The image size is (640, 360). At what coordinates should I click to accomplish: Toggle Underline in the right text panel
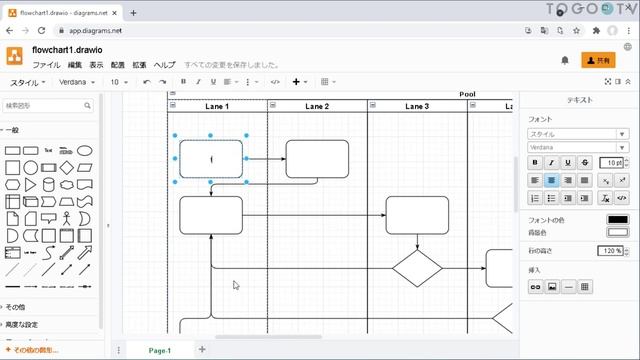click(x=568, y=162)
